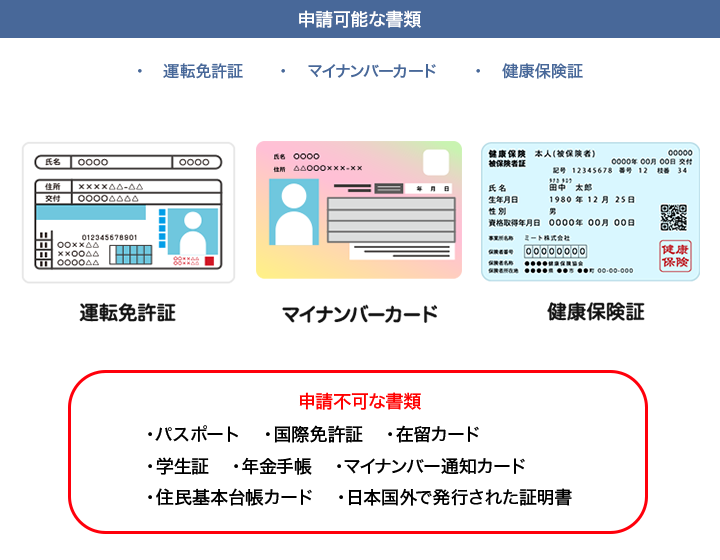Select the pastel My Number card illustration

pos(359,210)
